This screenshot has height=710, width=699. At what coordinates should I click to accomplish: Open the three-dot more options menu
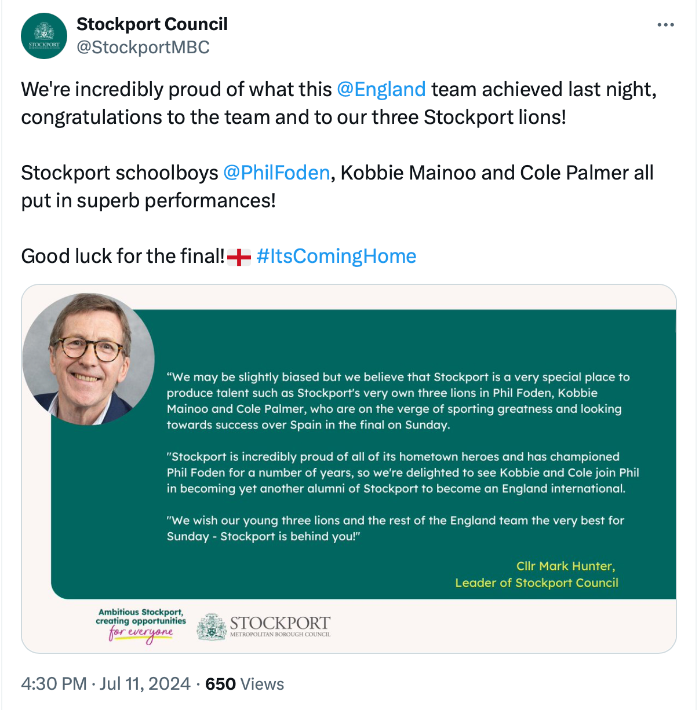[x=665, y=25]
